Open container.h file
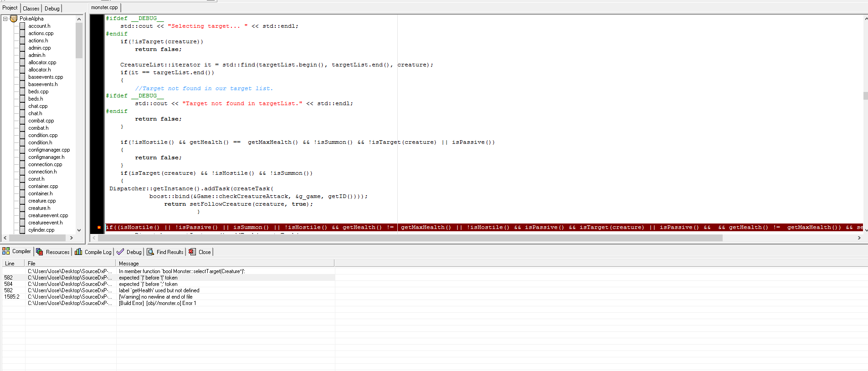This screenshot has height=371, width=868. click(x=40, y=193)
